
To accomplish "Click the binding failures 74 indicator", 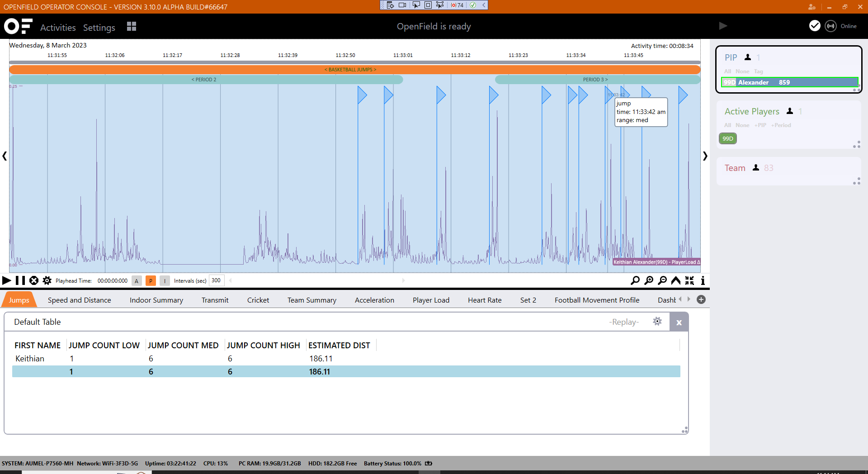I will [457, 5].
